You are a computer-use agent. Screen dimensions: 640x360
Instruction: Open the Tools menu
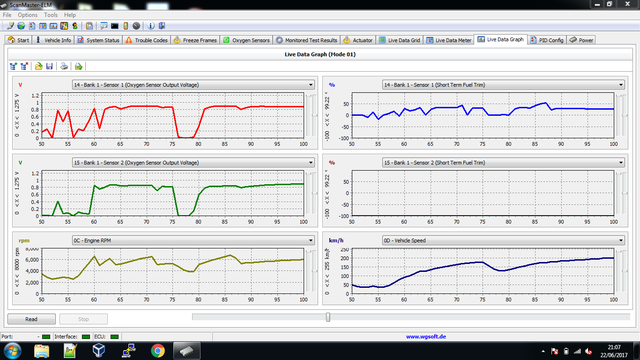click(51, 15)
